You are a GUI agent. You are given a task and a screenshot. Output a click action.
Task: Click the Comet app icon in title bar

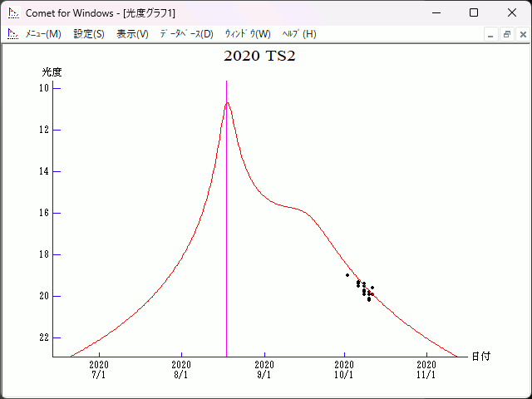tap(13, 12)
